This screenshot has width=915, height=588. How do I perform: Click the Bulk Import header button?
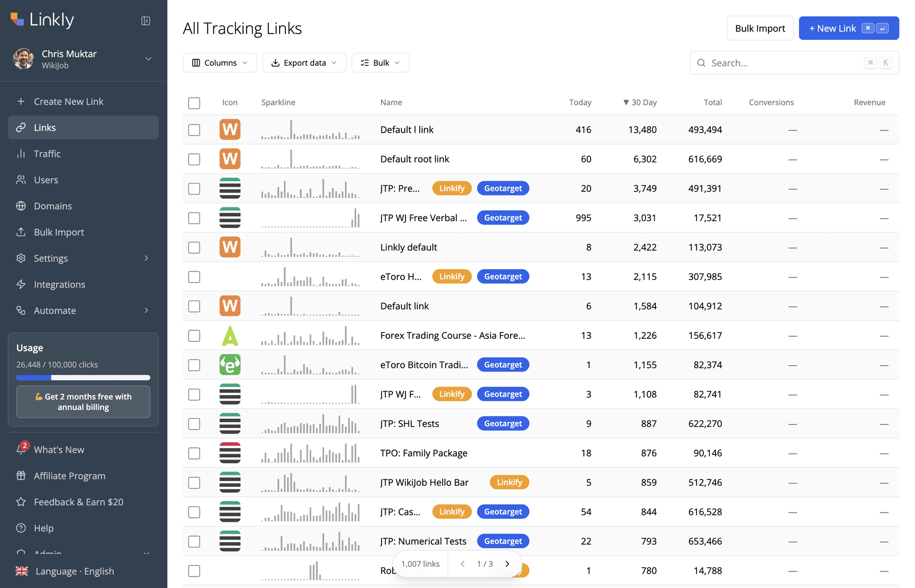coord(760,28)
